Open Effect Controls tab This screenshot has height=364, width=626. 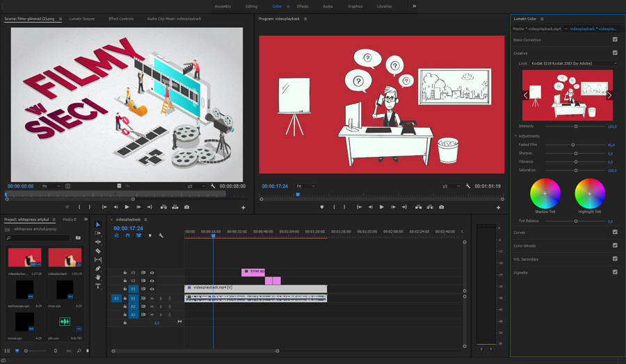pyautogui.click(x=121, y=19)
